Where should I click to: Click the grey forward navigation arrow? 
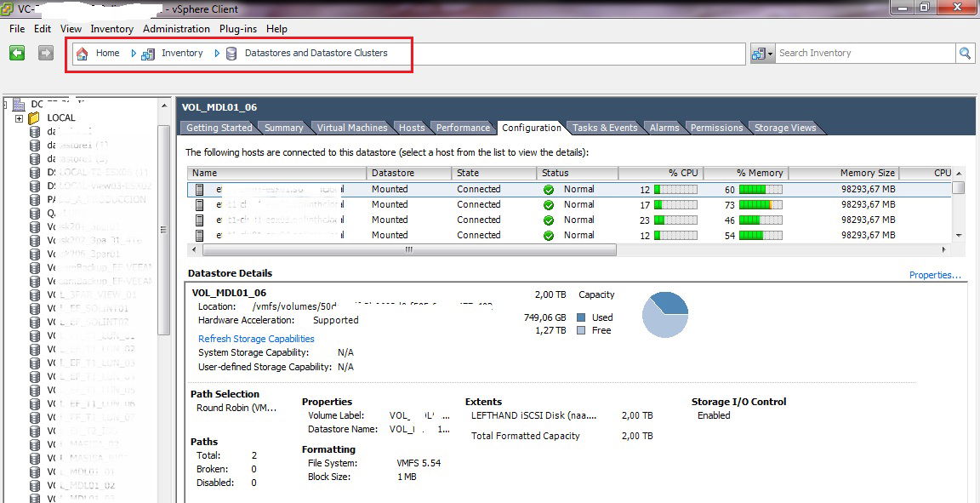pos(46,53)
